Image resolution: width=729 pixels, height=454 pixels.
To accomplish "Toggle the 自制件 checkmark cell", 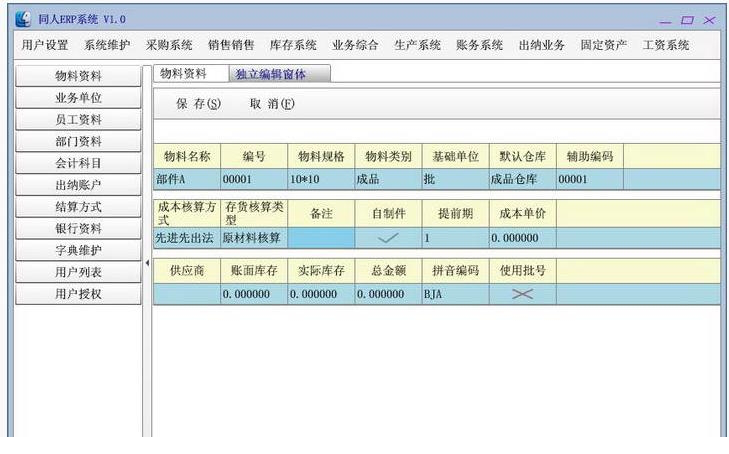I will [388, 238].
